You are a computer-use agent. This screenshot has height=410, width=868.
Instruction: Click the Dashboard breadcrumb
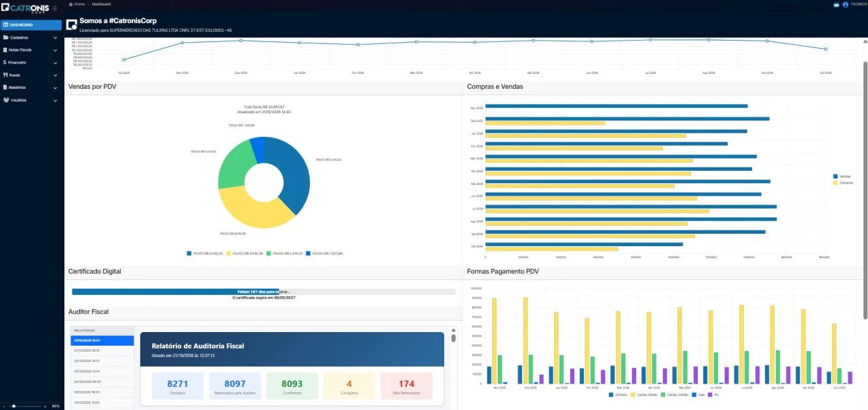101,4
